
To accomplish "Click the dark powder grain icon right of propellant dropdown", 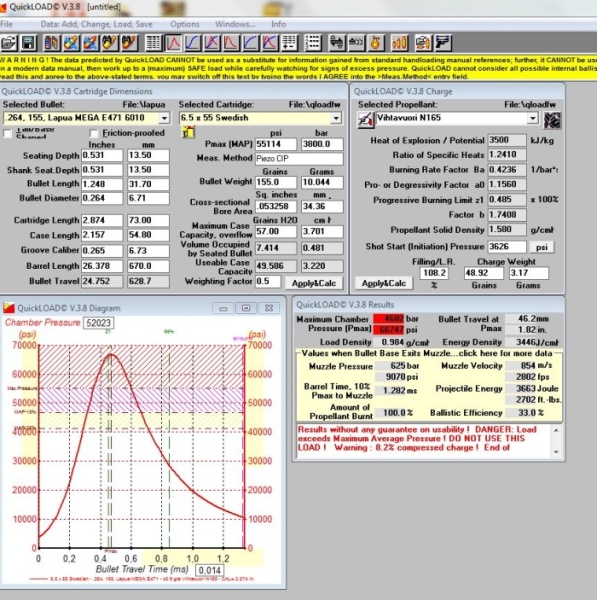I will pyautogui.click(x=552, y=120).
